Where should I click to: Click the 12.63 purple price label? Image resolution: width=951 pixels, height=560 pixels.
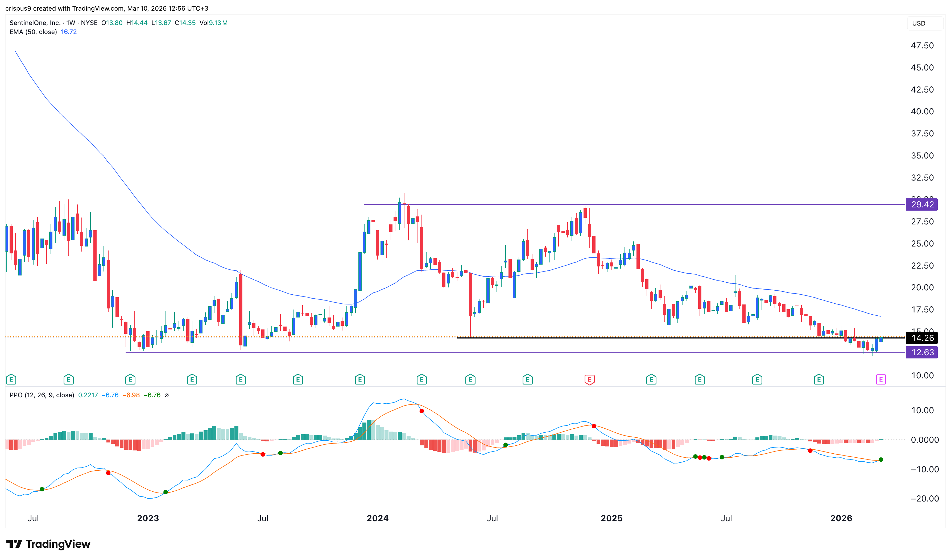922,352
